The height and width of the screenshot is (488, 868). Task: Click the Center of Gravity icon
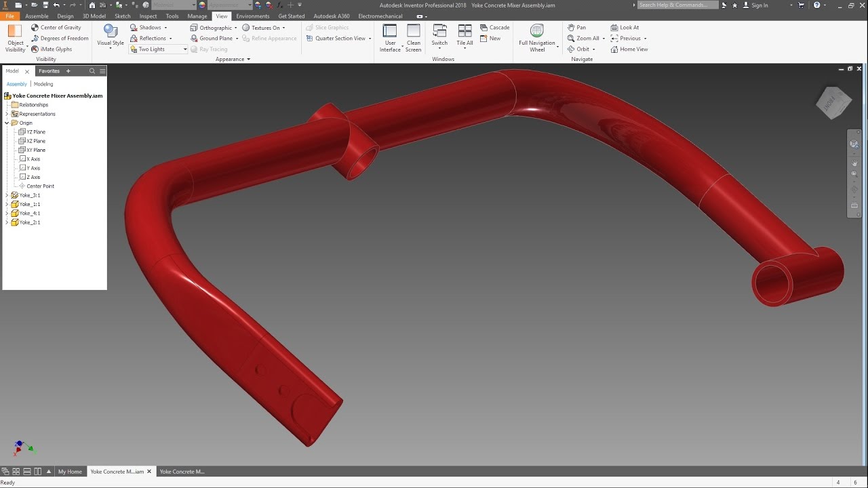pyautogui.click(x=35, y=28)
